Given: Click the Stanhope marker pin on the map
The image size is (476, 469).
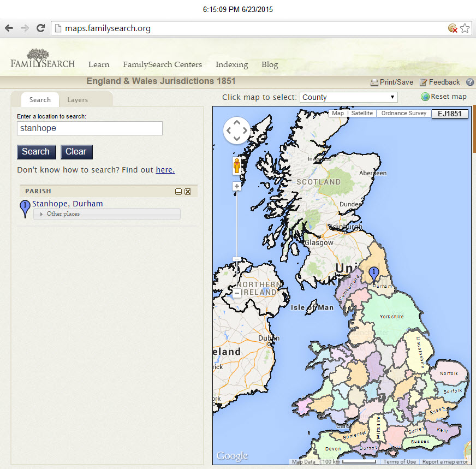Looking at the screenshot, I should 373,272.
